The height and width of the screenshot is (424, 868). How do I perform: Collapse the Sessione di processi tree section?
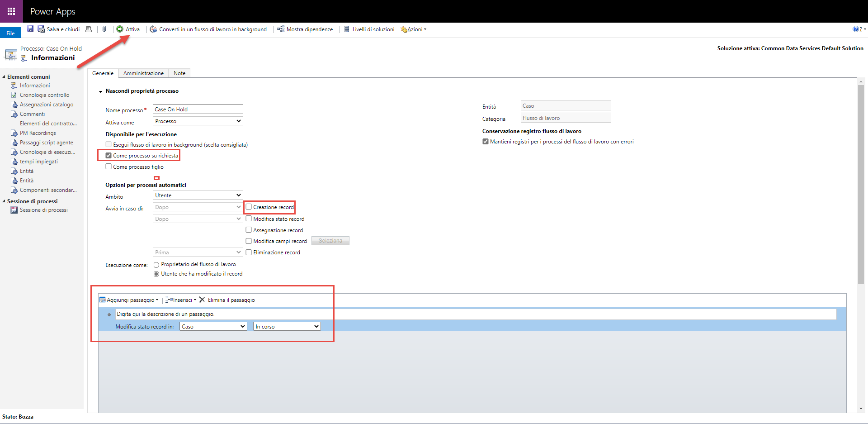coord(4,201)
